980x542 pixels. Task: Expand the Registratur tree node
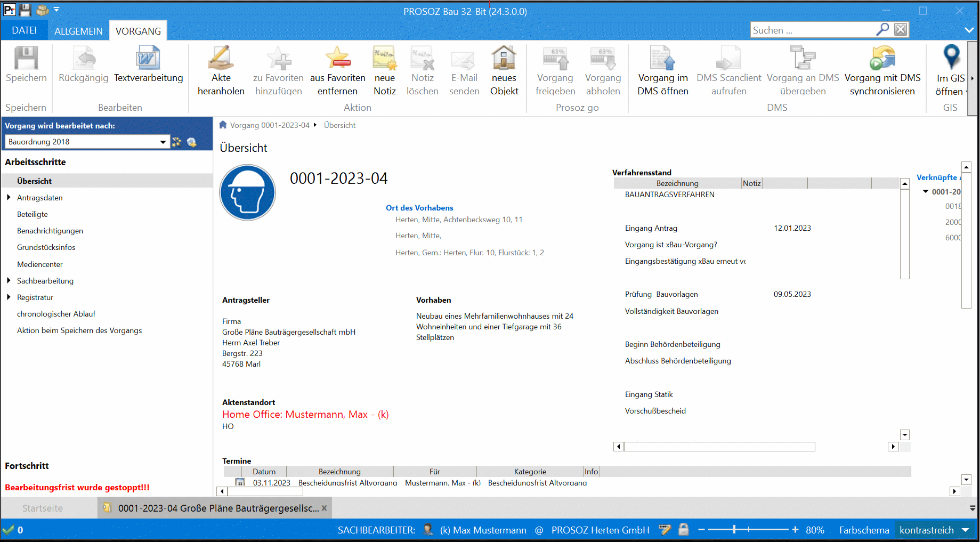pos(9,297)
